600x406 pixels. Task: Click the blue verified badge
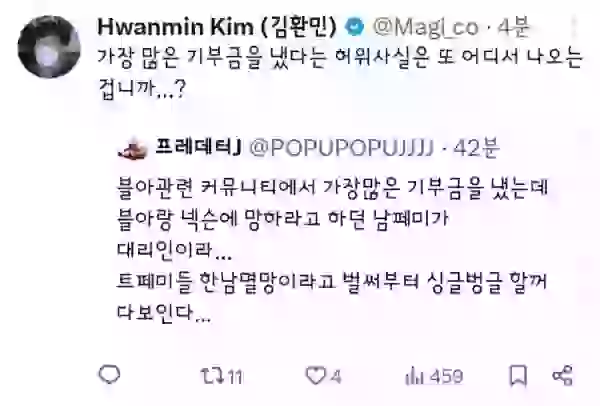click(354, 28)
